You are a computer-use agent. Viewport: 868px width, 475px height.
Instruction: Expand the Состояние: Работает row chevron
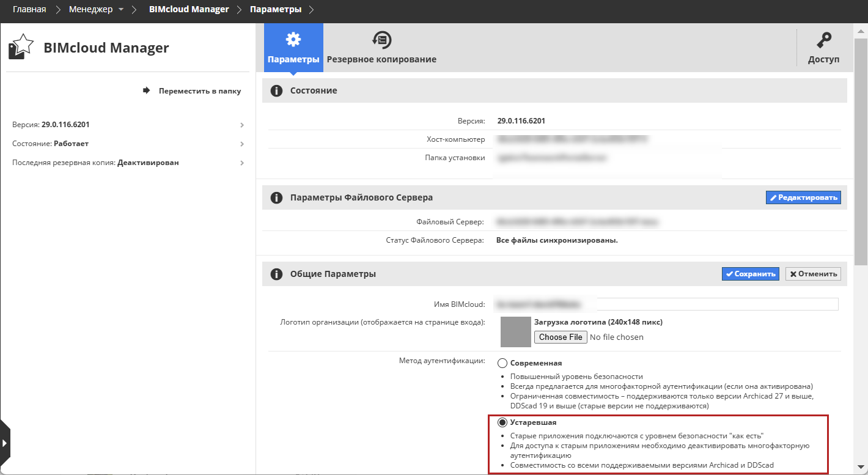242,144
